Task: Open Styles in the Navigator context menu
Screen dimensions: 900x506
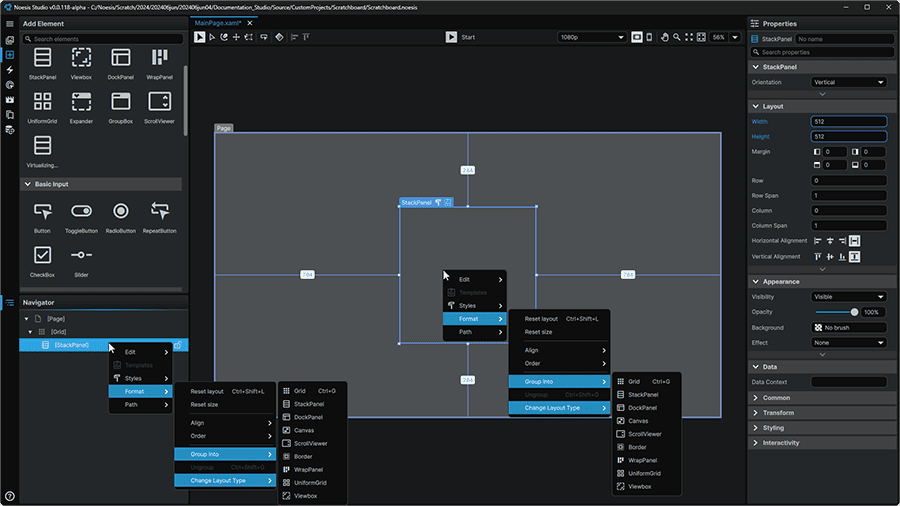Action: [141, 378]
